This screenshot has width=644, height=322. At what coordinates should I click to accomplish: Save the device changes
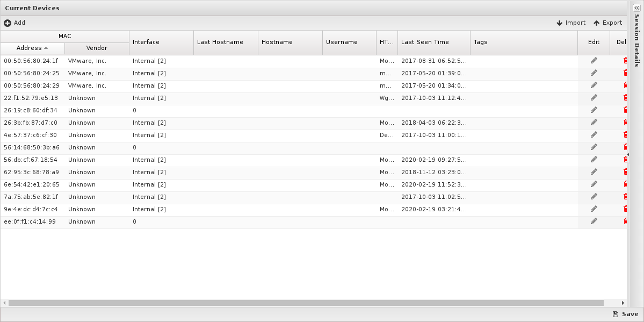(625, 314)
